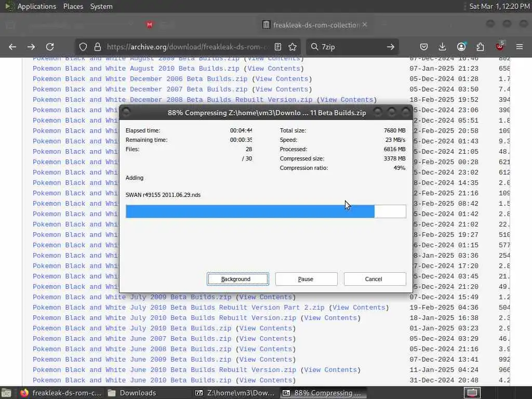Open the Firefox account icon
The height and width of the screenshot is (399, 532).
[461, 47]
